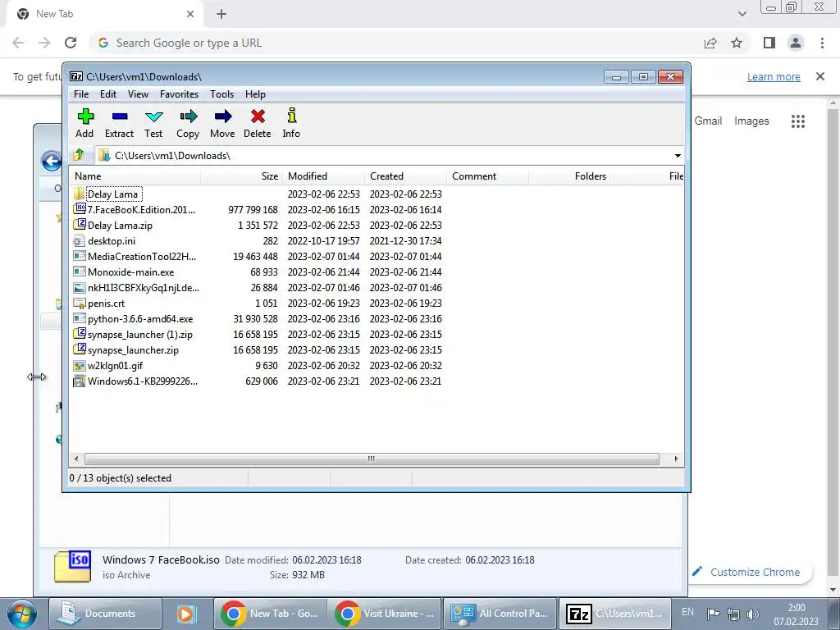Bookmark this tab with the star icon

(x=737, y=43)
